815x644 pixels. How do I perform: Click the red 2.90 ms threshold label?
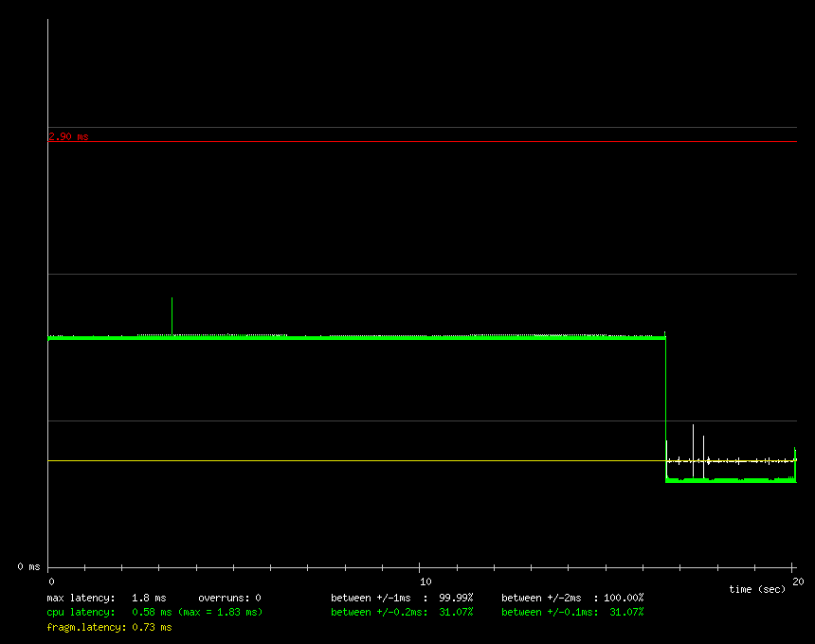(x=68, y=136)
